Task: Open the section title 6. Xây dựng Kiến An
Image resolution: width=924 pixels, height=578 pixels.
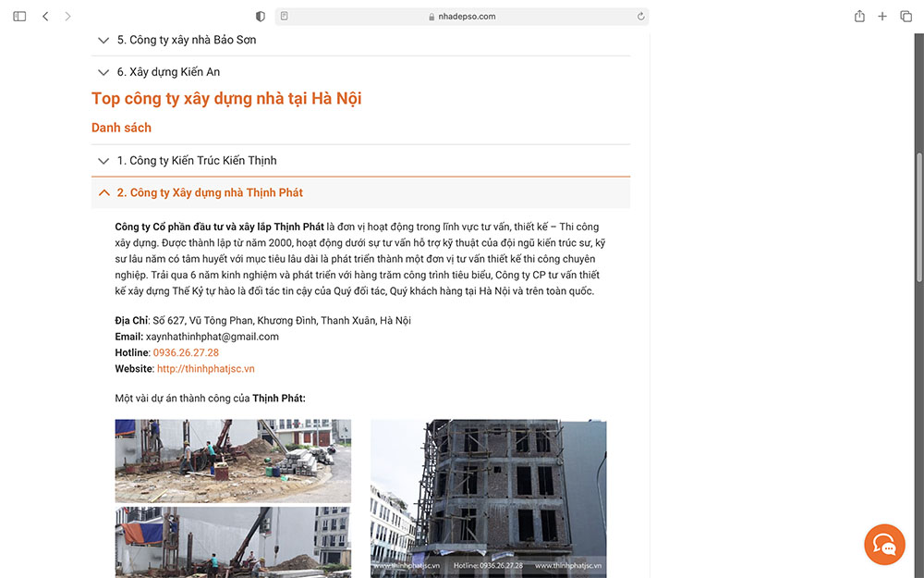Action: 168,72
